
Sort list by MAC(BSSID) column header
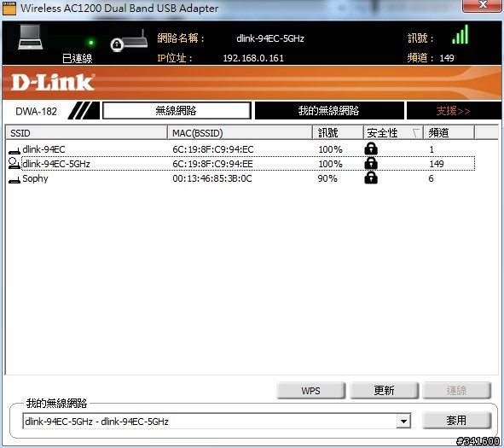click(x=240, y=133)
